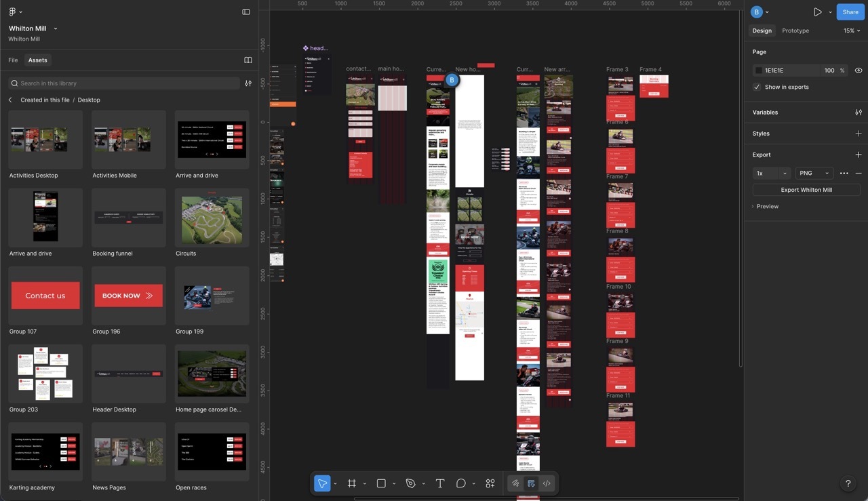Pick the Rectangle shape tool

point(381,483)
